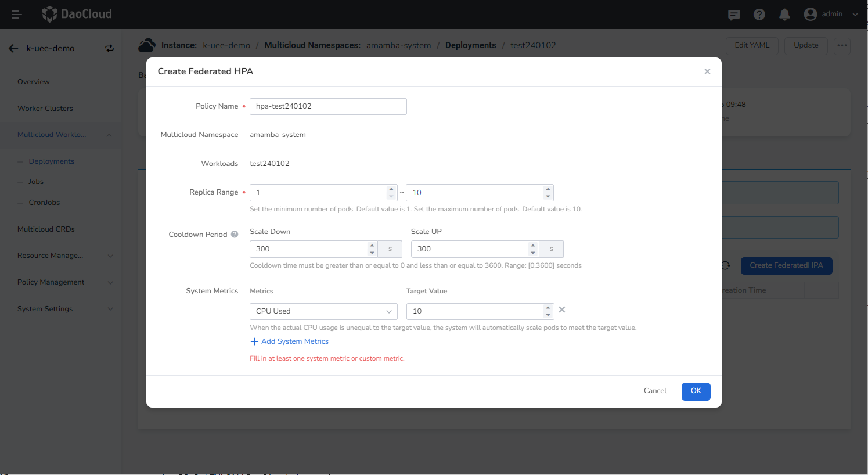868x475 pixels.
Task: Click the switch instance icon
Action: [109, 48]
